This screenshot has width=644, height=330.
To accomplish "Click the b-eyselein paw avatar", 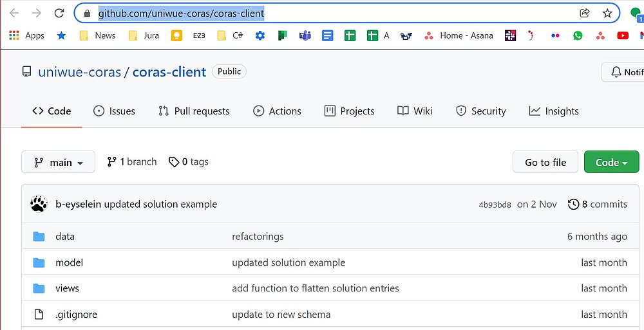I will 39,205.
